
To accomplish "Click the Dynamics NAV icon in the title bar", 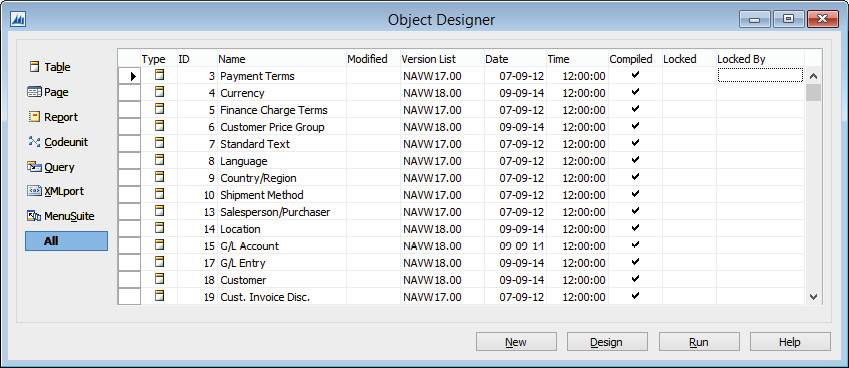I will pos(19,20).
